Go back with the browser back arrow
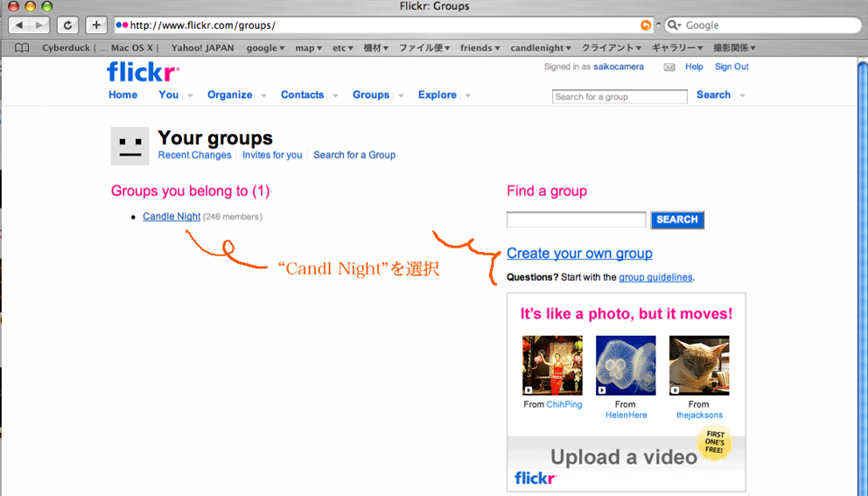The height and width of the screenshot is (496, 868). click(x=19, y=24)
